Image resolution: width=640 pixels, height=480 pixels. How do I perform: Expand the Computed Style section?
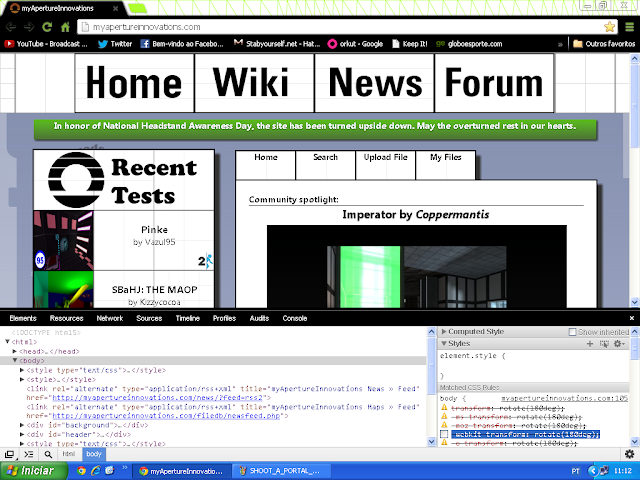(444, 331)
